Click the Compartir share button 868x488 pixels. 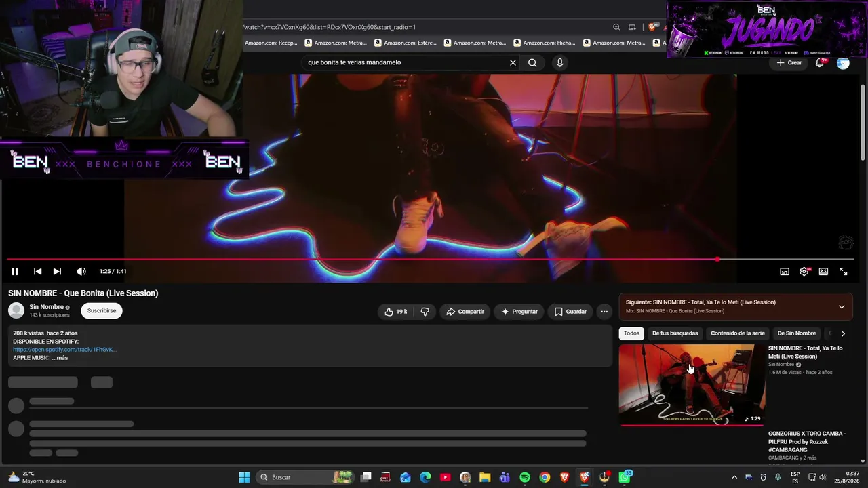pyautogui.click(x=465, y=312)
